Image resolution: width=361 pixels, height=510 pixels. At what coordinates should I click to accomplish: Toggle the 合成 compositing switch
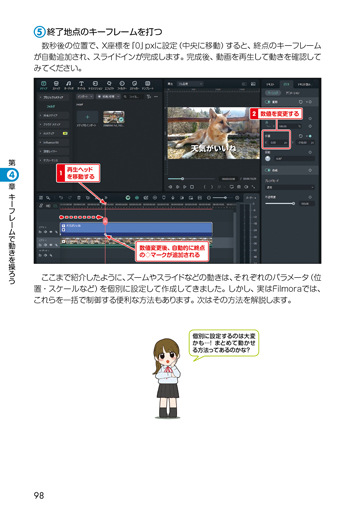(x=267, y=170)
